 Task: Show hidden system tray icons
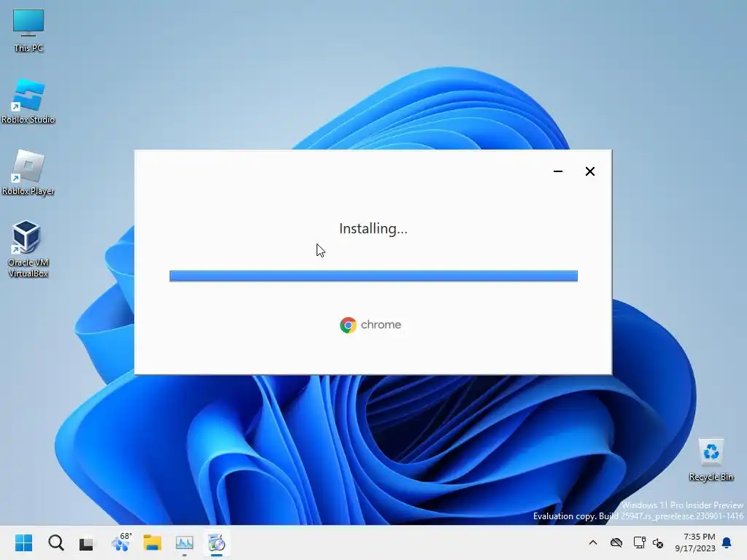[x=593, y=542]
